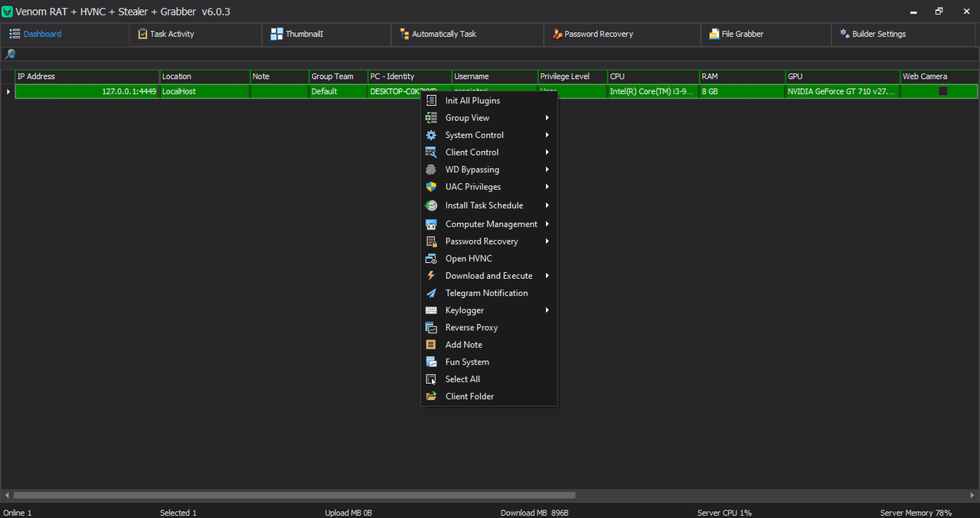Click the 8 GB RAM cell
Image resolution: width=980 pixels, height=518 pixels.
742,91
